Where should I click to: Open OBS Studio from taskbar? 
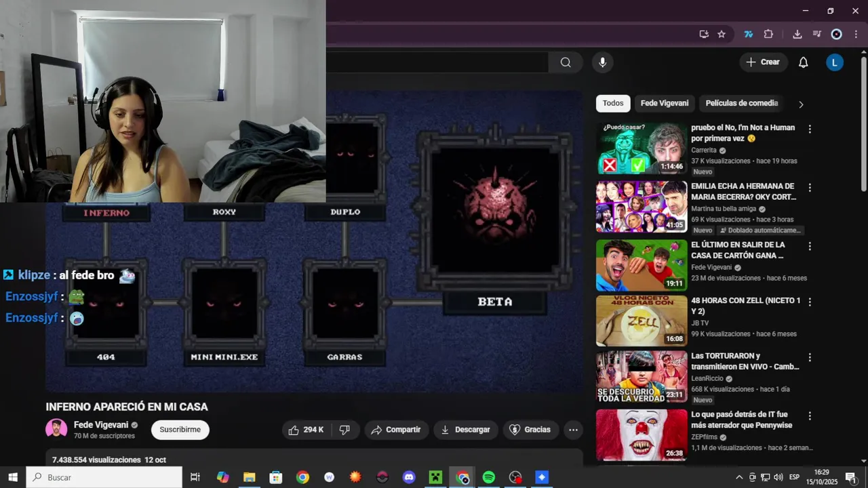click(x=515, y=477)
